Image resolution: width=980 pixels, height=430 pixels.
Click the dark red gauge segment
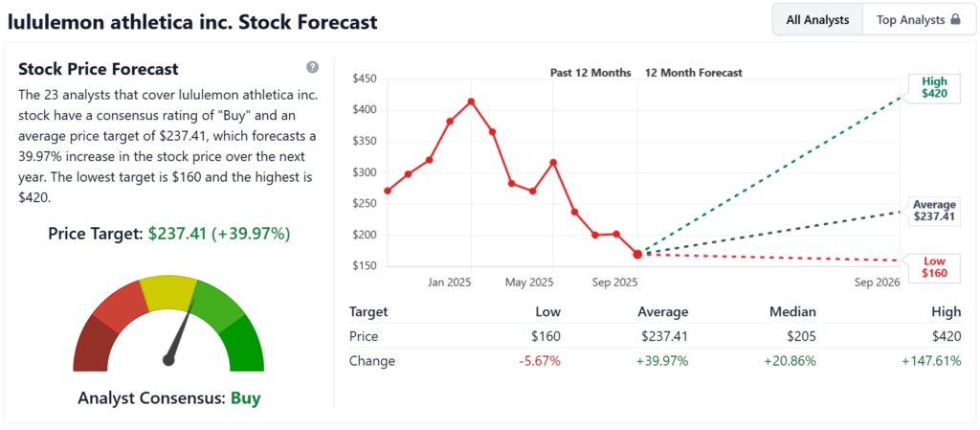[x=93, y=346]
